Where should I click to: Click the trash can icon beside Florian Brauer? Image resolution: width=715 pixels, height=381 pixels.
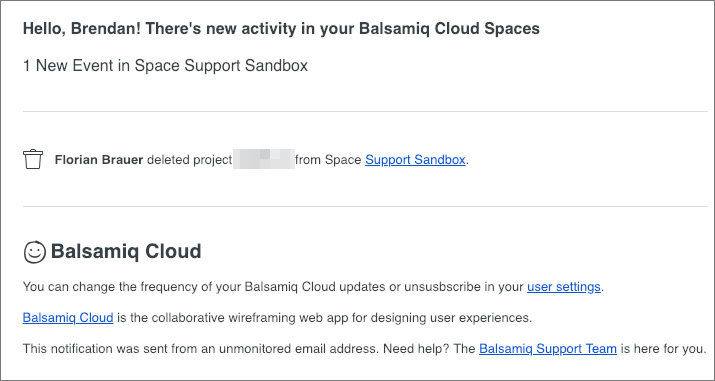33,160
